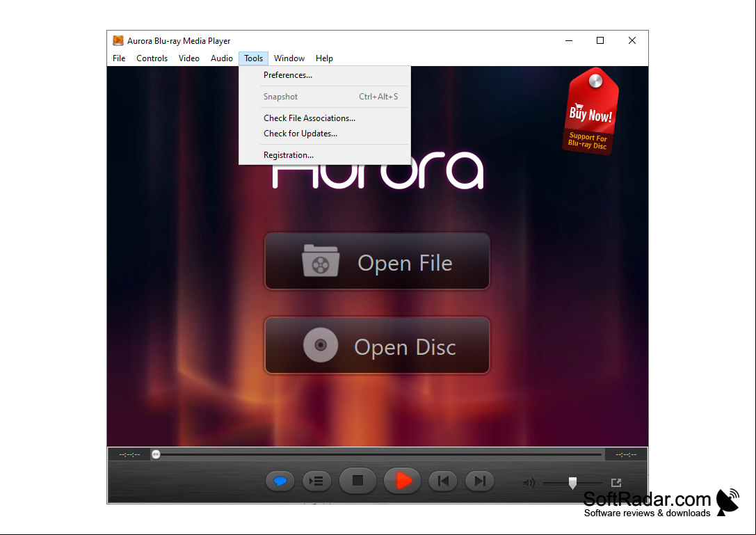The width and height of the screenshot is (756, 535).
Task: Click the Aurora app icon in title bar
Action: pyautogui.click(x=118, y=40)
